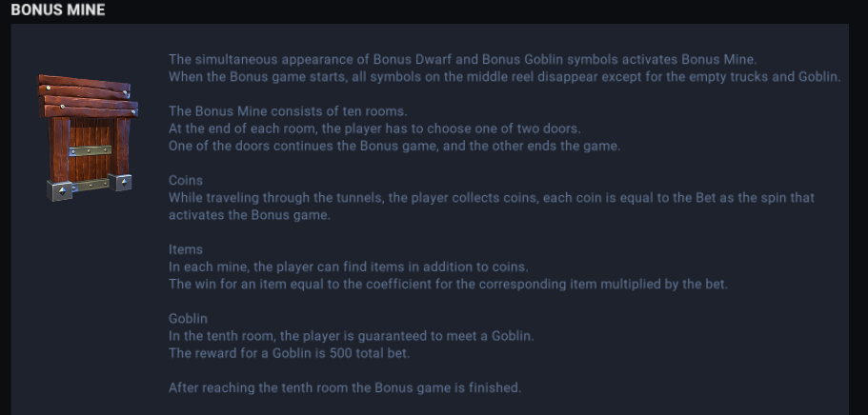Click 'activates the Bonus game.' text line
Screen dimensions: 868x415
click(249, 215)
